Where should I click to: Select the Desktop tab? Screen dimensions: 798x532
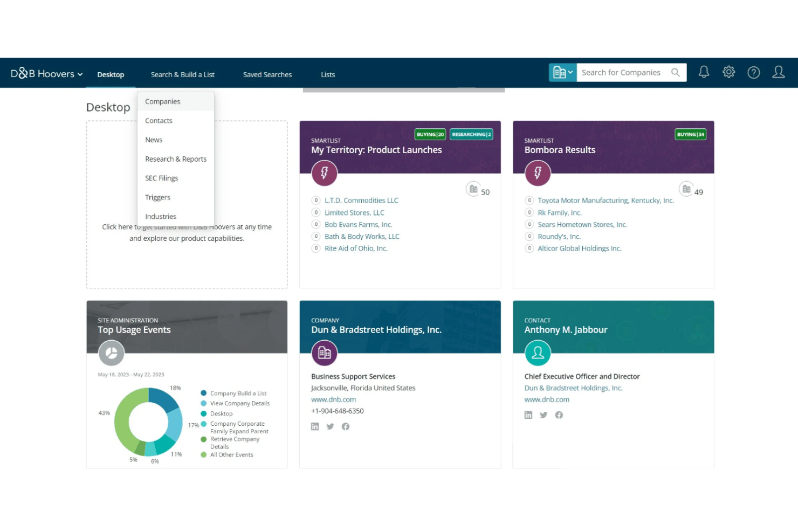(x=111, y=74)
